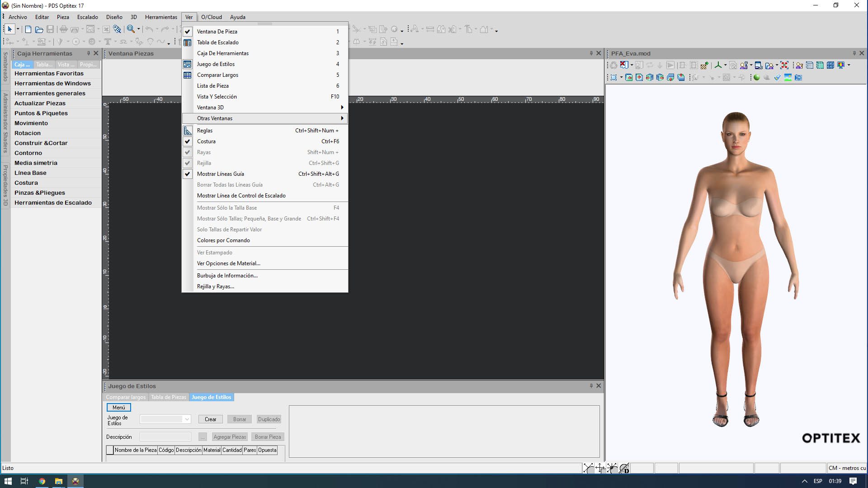Click the New file icon
The height and width of the screenshot is (488, 868).
pos(28,30)
